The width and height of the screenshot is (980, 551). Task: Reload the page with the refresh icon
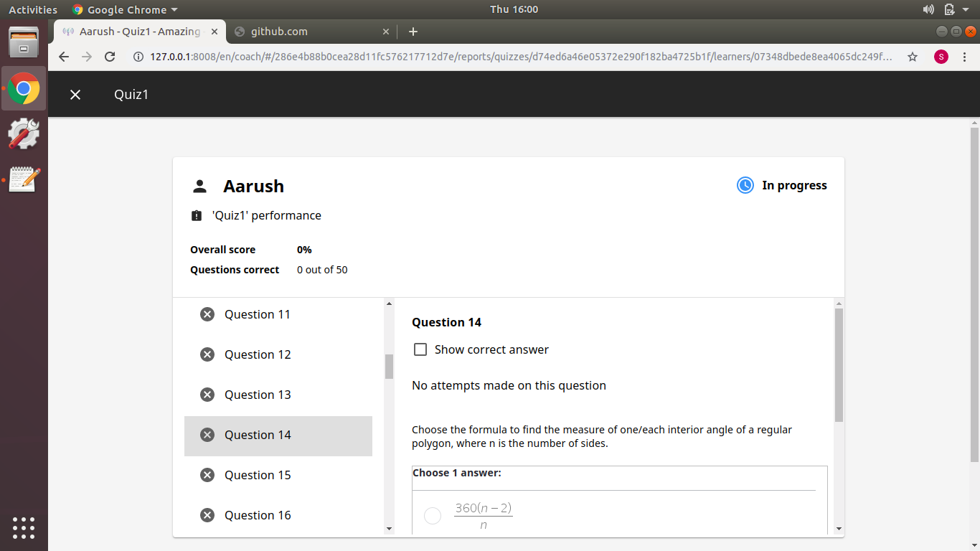110,57
